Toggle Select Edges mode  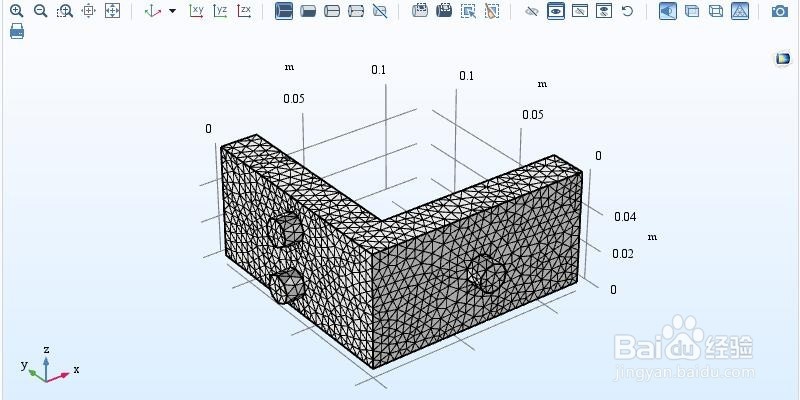tap(332, 11)
